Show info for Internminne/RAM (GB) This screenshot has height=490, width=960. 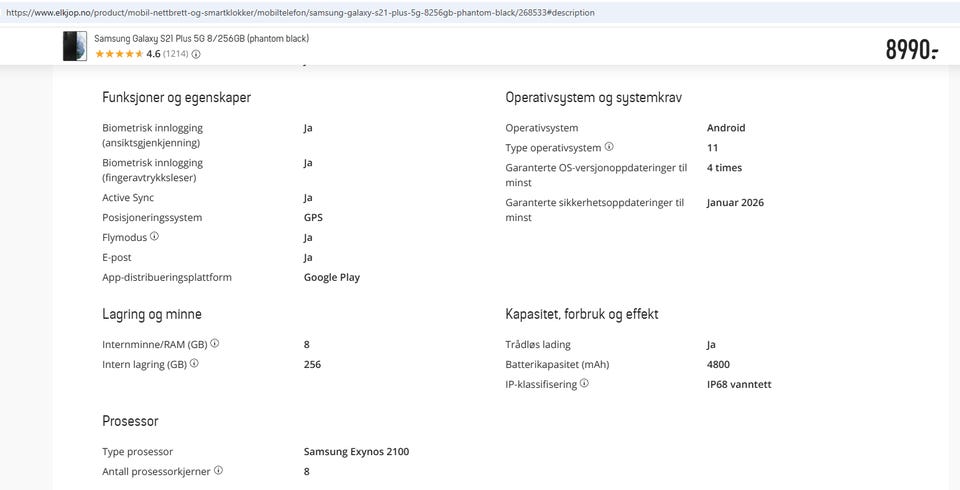[x=215, y=343]
